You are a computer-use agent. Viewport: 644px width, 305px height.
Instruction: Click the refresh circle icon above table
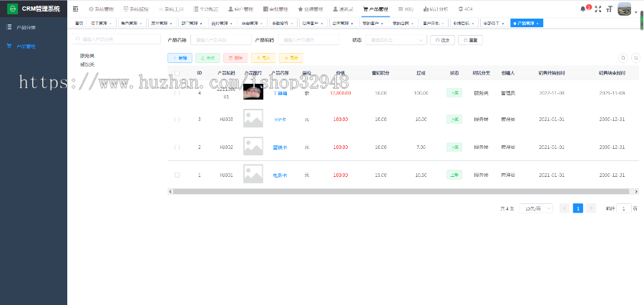pos(634,57)
